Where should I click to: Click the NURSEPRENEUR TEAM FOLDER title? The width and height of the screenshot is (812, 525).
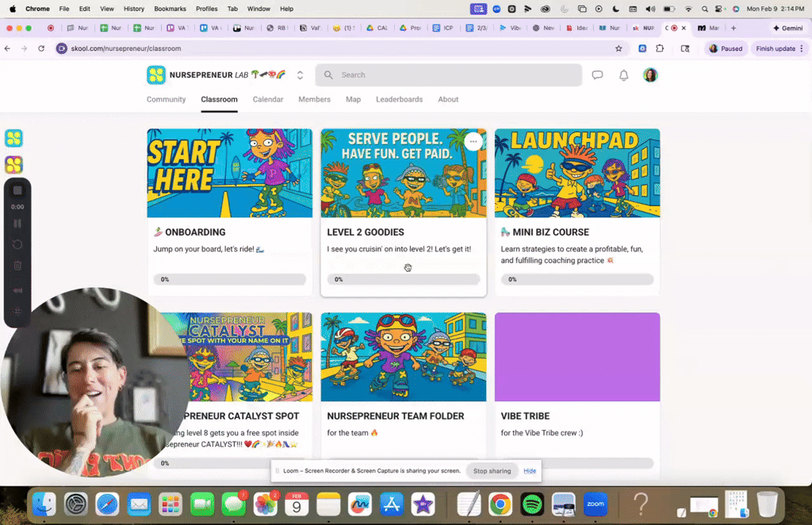(396, 416)
